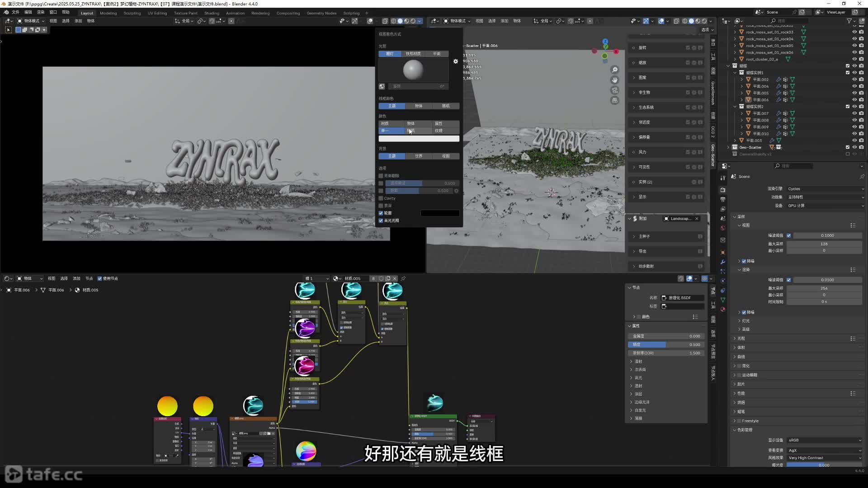
Task: Toggle X-ray in right viewport header
Action: coord(676,21)
